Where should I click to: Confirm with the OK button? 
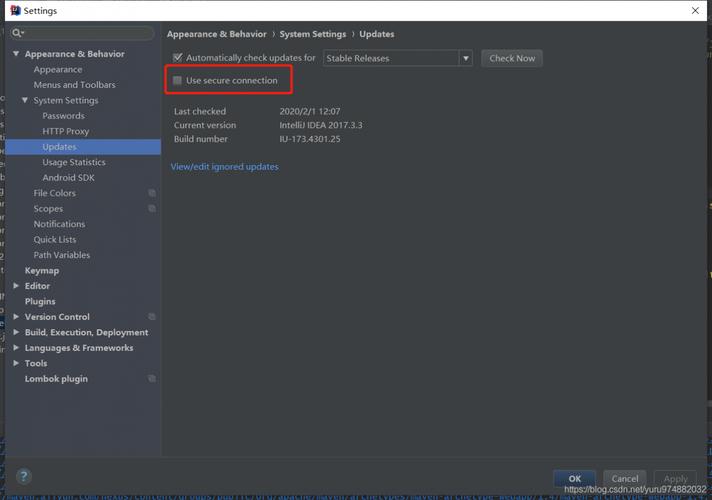pyautogui.click(x=574, y=479)
